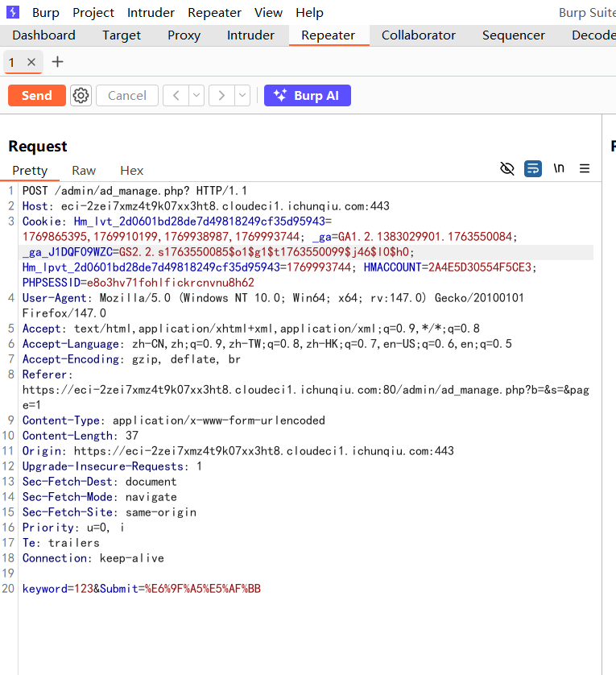Close Repeater tab 1 with the X
616x675 pixels.
(x=31, y=62)
